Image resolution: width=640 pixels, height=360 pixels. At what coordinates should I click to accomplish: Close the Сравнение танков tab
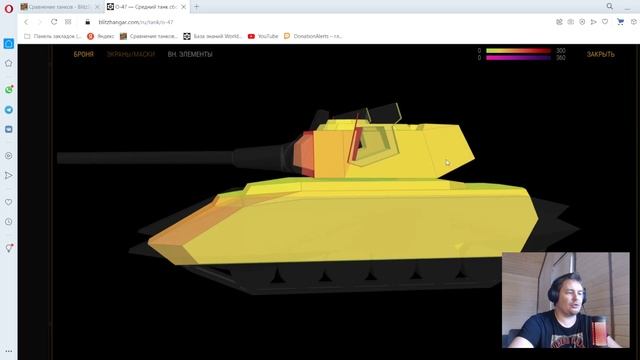pyautogui.click(x=97, y=7)
